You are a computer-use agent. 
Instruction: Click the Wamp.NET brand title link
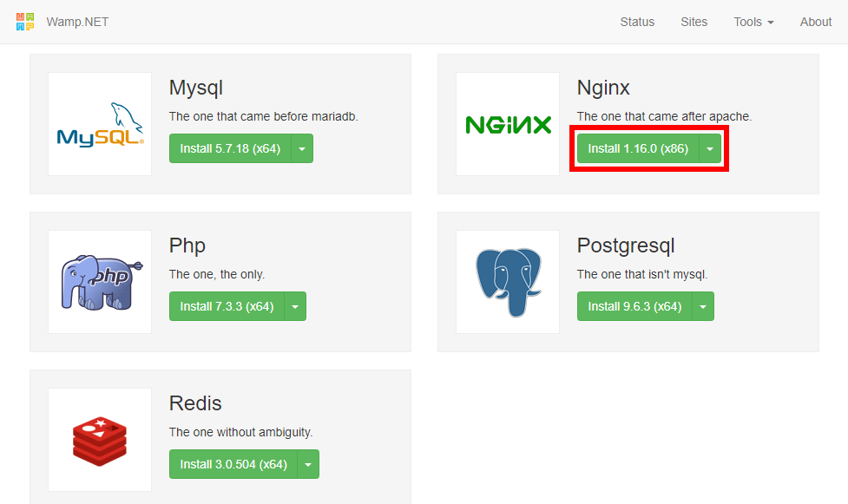coord(77,23)
